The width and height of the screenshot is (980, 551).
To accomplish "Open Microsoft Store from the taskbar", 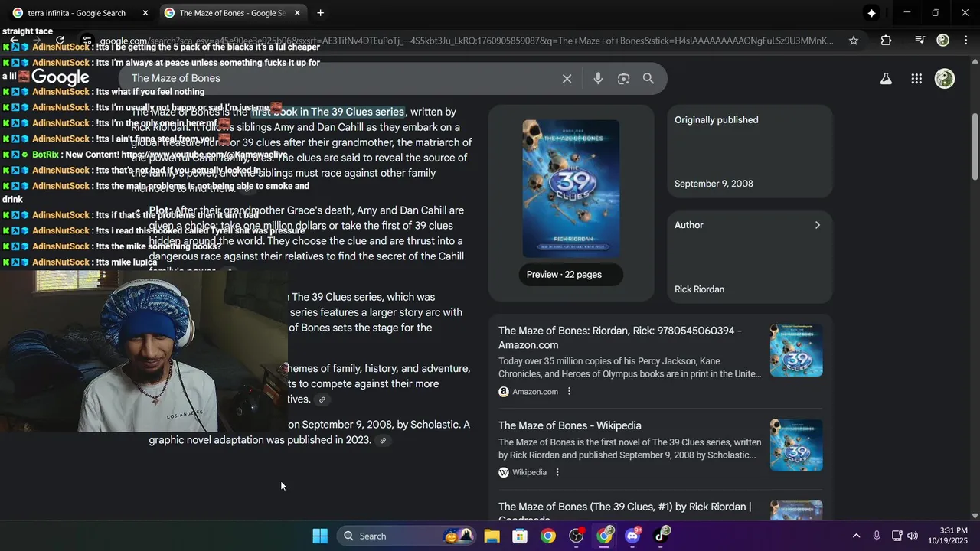I will click(520, 536).
